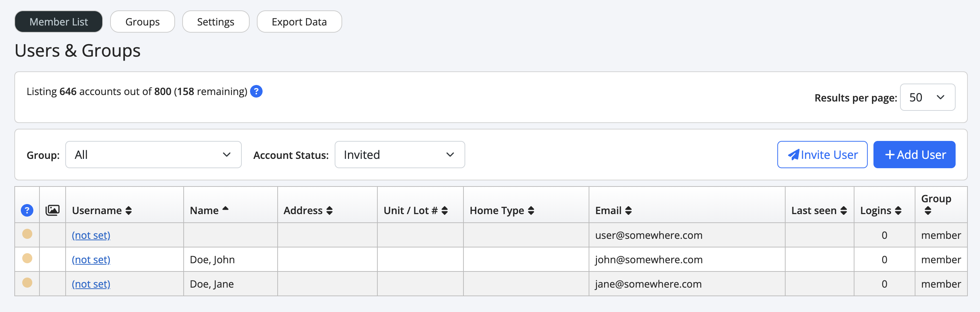Open the Account Status dropdown
The image size is (980, 312).
coord(400,155)
